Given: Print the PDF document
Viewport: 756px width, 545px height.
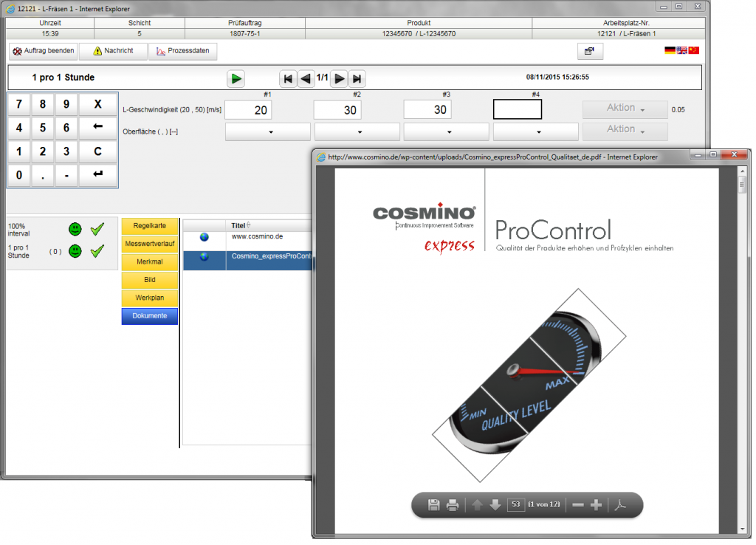Looking at the screenshot, I should pos(453,505).
